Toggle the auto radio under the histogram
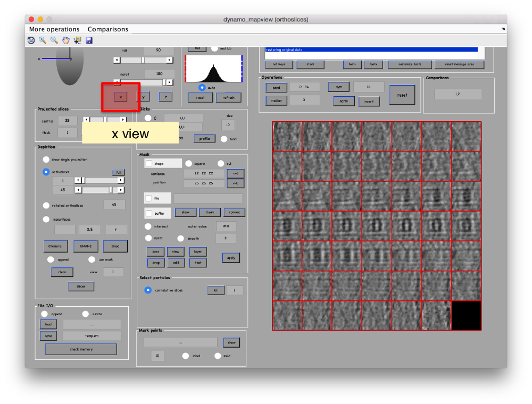The image size is (532, 404). (202, 88)
